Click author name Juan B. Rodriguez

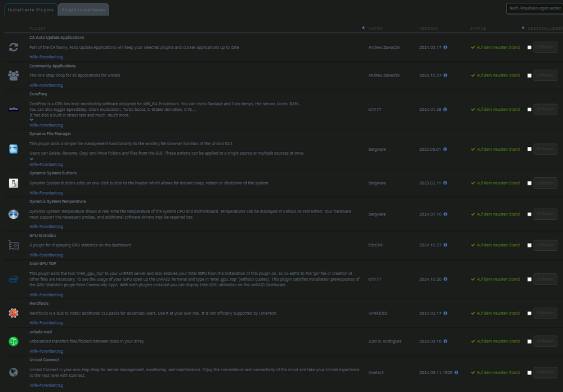[x=385, y=341]
